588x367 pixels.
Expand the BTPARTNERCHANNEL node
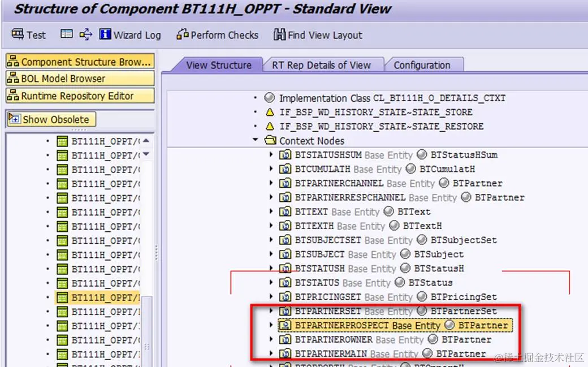pyautogui.click(x=271, y=183)
